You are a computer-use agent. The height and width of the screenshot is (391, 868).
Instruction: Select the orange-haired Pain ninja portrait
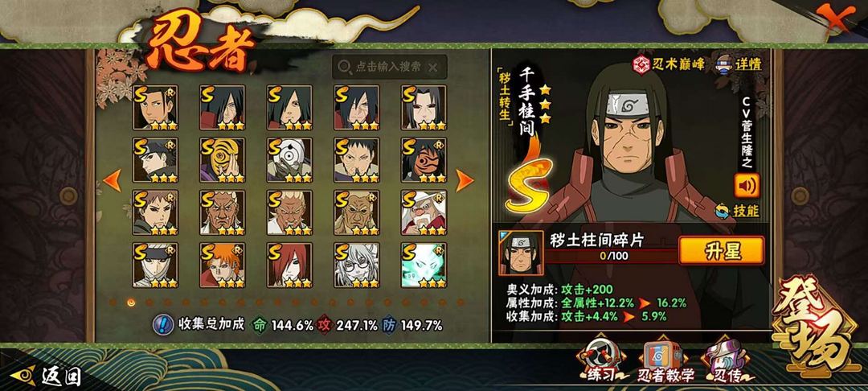click(x=223, y=265)
